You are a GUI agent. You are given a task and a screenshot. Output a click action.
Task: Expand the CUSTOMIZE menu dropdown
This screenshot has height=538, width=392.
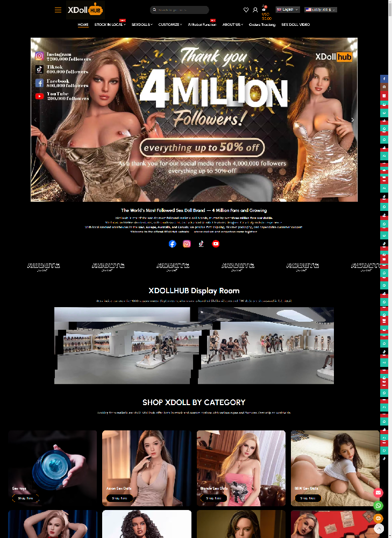(x=170, y=25)
